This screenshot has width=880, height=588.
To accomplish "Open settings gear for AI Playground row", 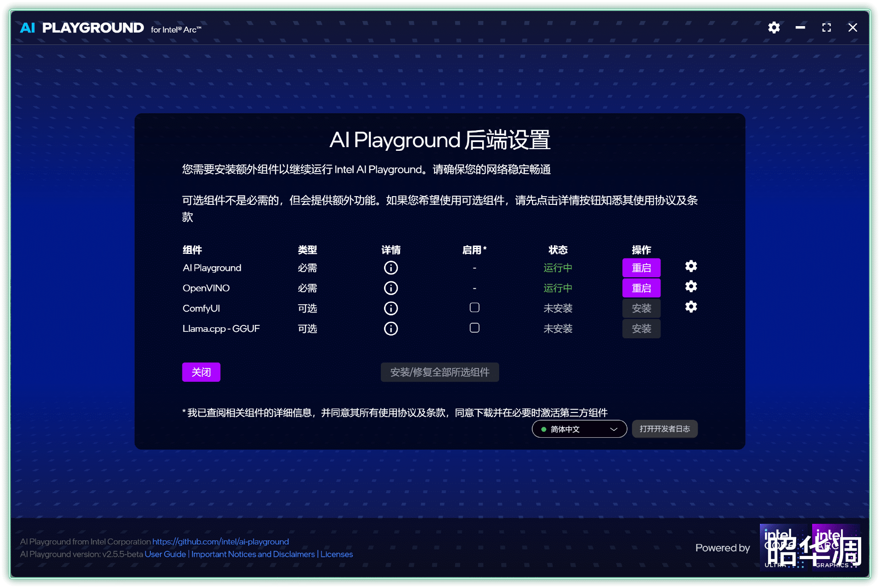I will click(x=691, y=266).
